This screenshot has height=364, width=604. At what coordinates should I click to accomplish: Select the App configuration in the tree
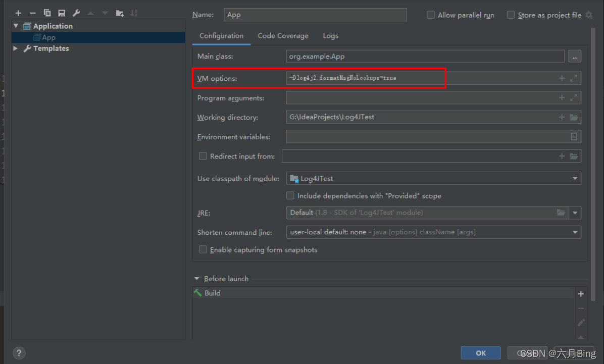point(98,37)
